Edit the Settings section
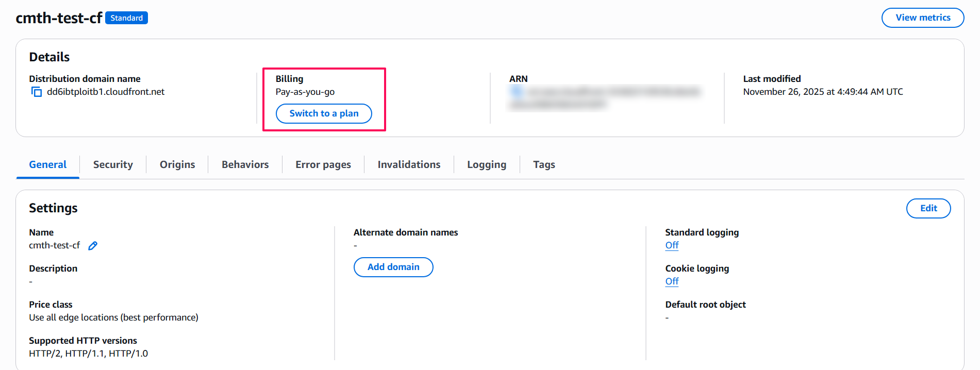This screenshot has width=980, height=370. point(928,208)
